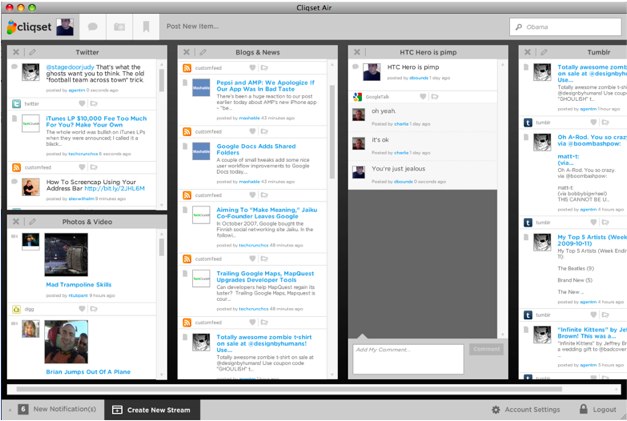Close the Twitter stream panel

click(x=16, y=52)
